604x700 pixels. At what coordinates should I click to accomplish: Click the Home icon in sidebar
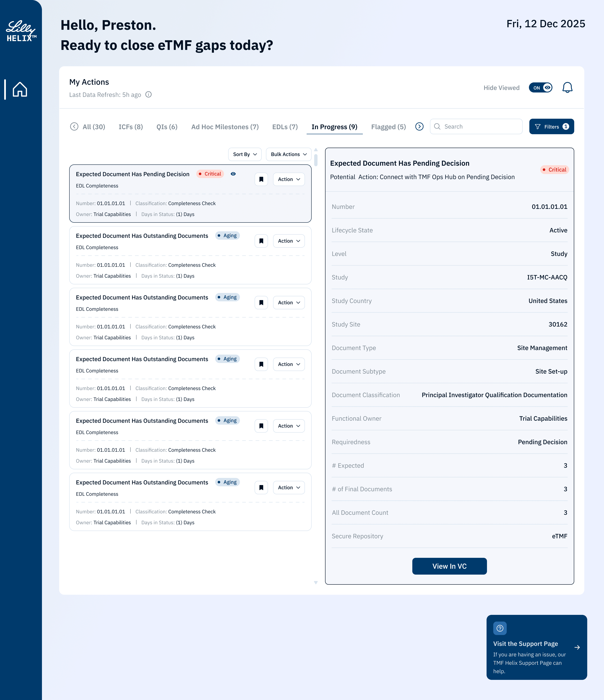pos(20,90)
